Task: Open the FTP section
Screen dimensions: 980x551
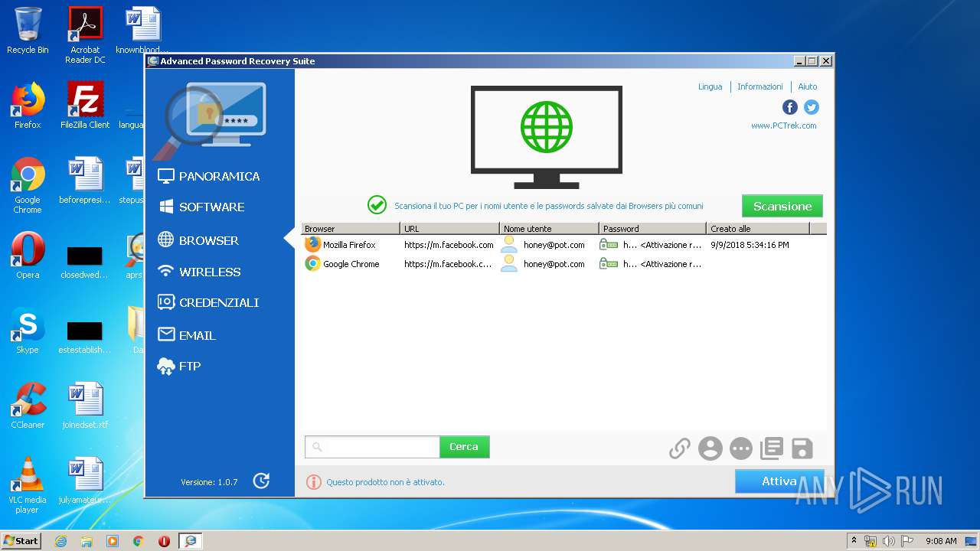Action: (179, 367)
